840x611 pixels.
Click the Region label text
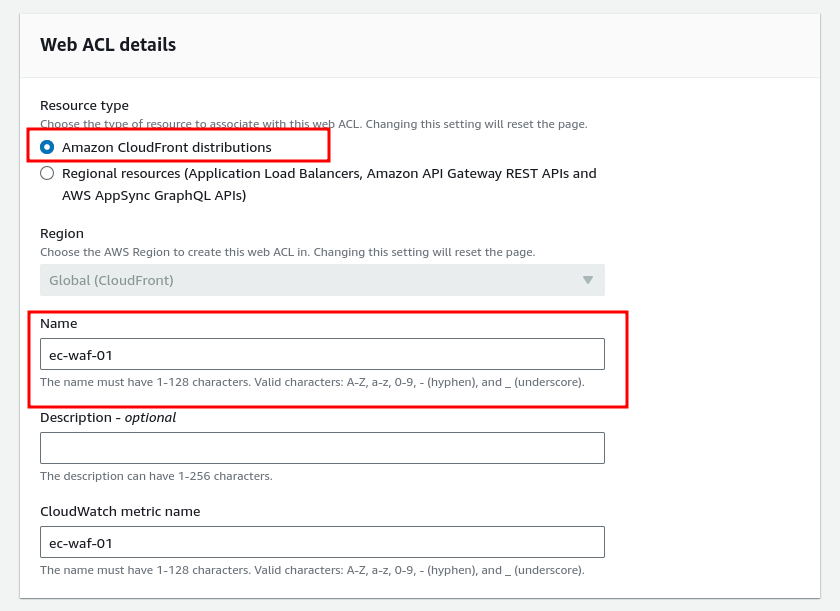coord(62,233)
